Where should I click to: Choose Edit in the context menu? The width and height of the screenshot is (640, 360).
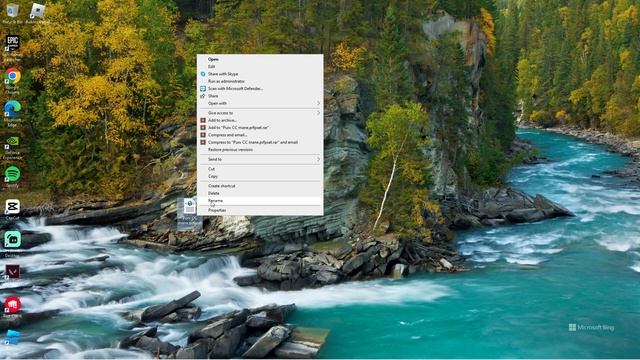coord(260,67)
